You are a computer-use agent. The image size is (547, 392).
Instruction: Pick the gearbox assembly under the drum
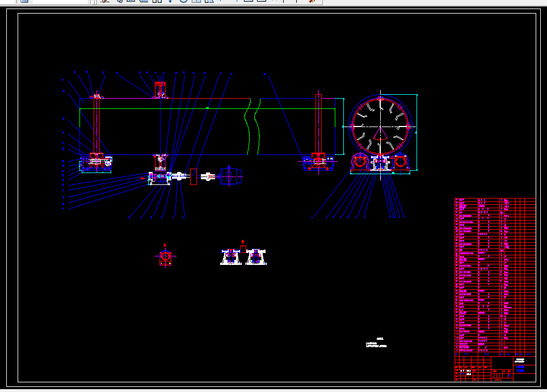point(160,177)
